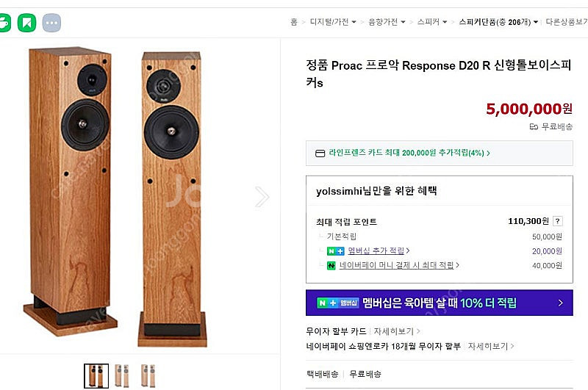Go to 홈 in the breadcrumb

click(x=294, y=22)
